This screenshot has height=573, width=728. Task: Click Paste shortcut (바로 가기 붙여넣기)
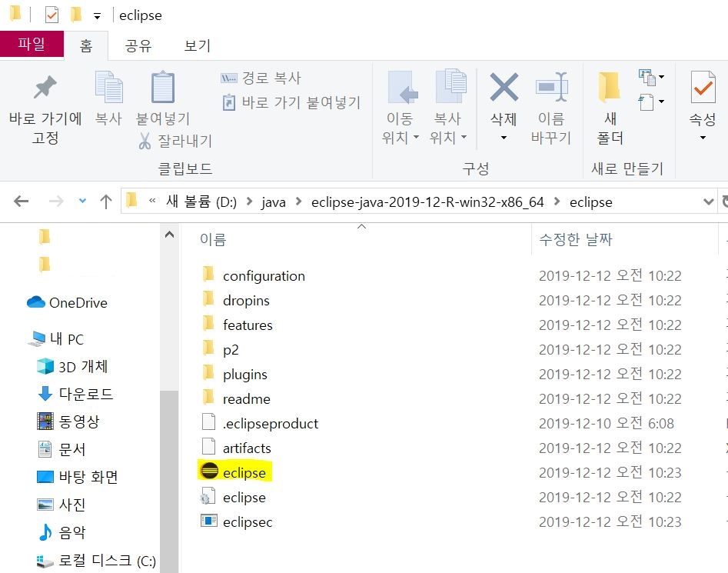pos(291,102)
